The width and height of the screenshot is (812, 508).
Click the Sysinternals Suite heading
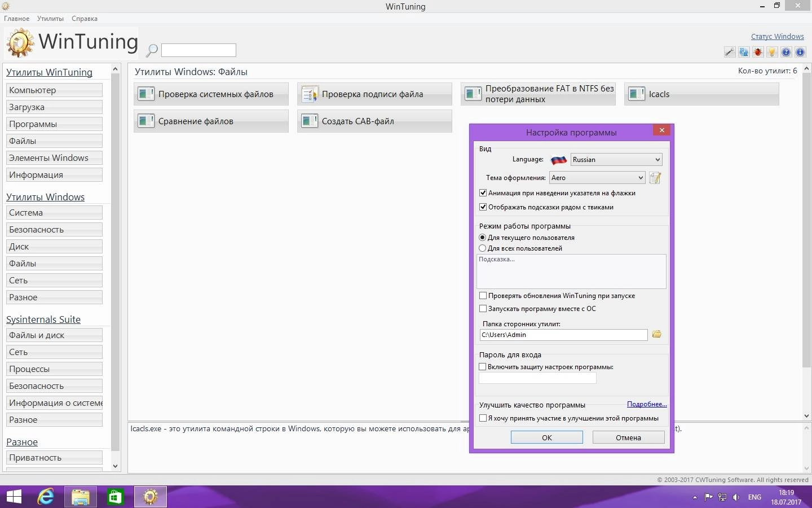(43, 319)
